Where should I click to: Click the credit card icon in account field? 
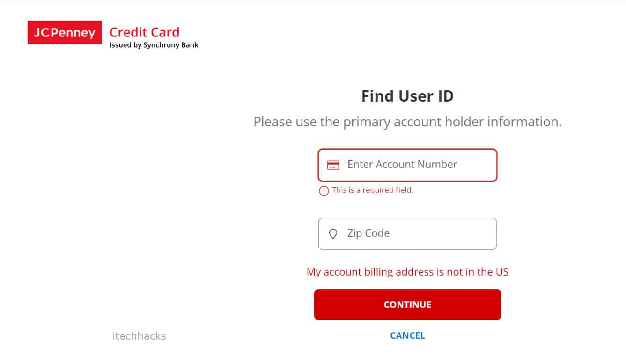tap(333, 165)
